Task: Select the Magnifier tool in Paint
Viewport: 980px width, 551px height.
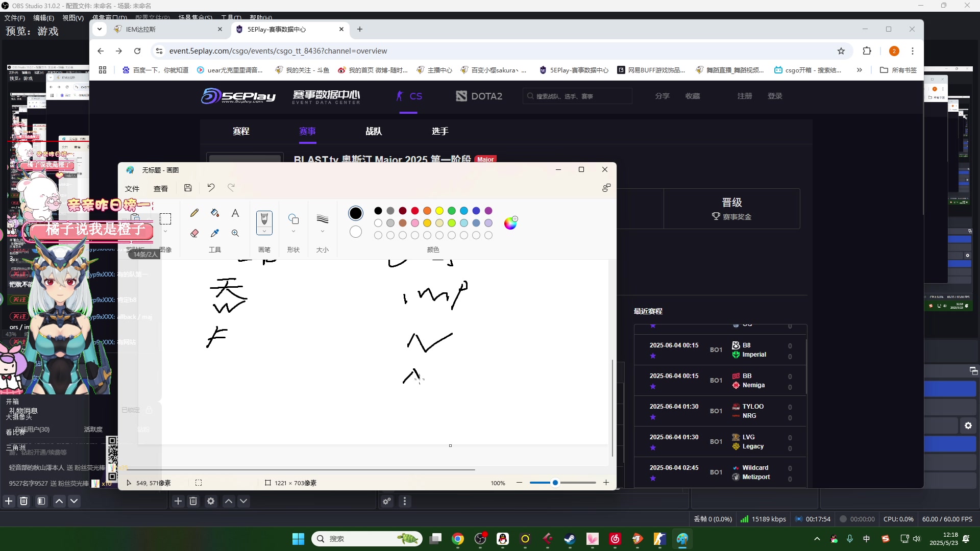Action: (235, 233)
